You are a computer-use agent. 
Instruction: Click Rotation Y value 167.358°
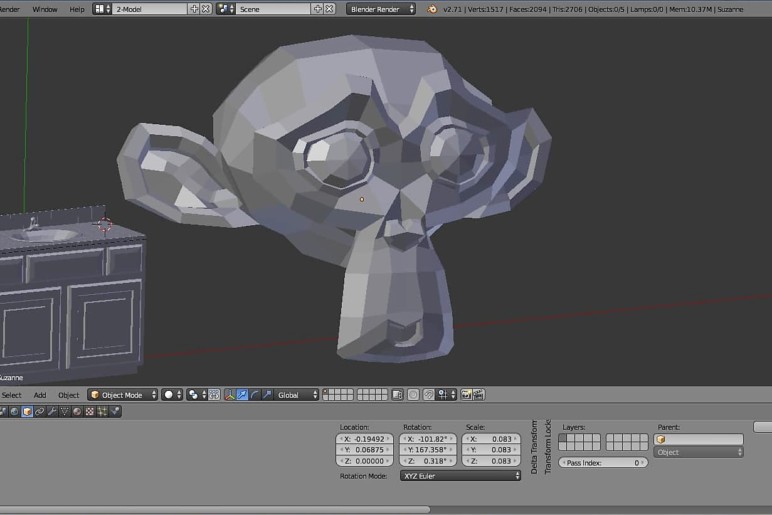pyautogui.click(x=428, y=450)
